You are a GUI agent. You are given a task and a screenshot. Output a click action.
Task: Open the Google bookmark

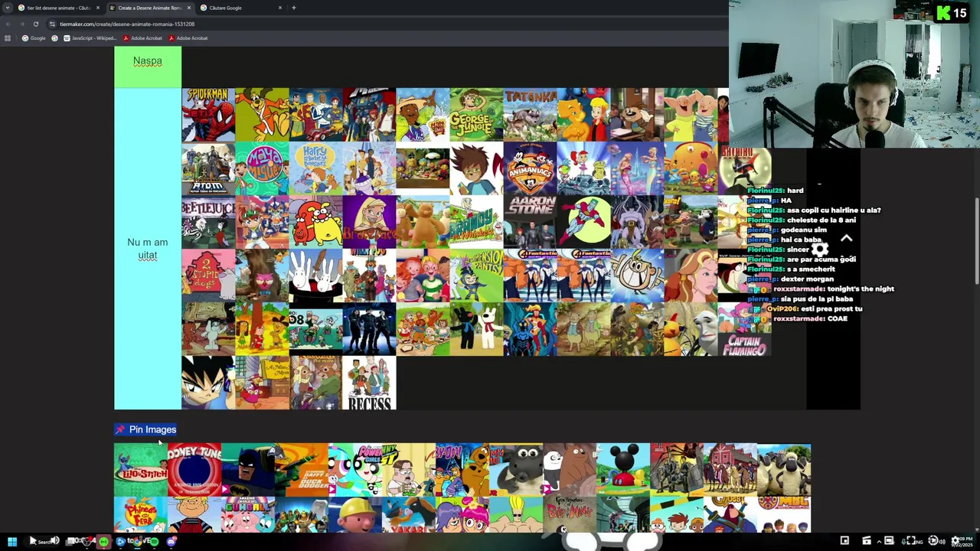[x=34, y=38]
